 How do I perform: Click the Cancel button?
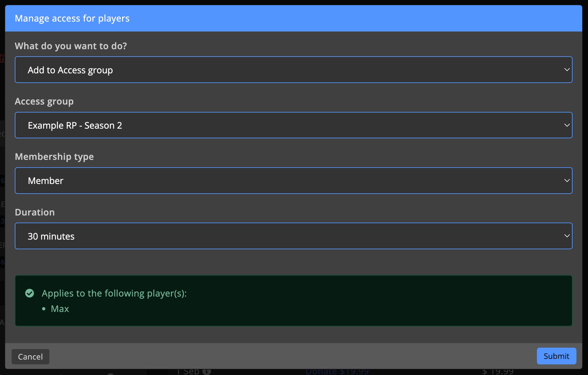31,357
